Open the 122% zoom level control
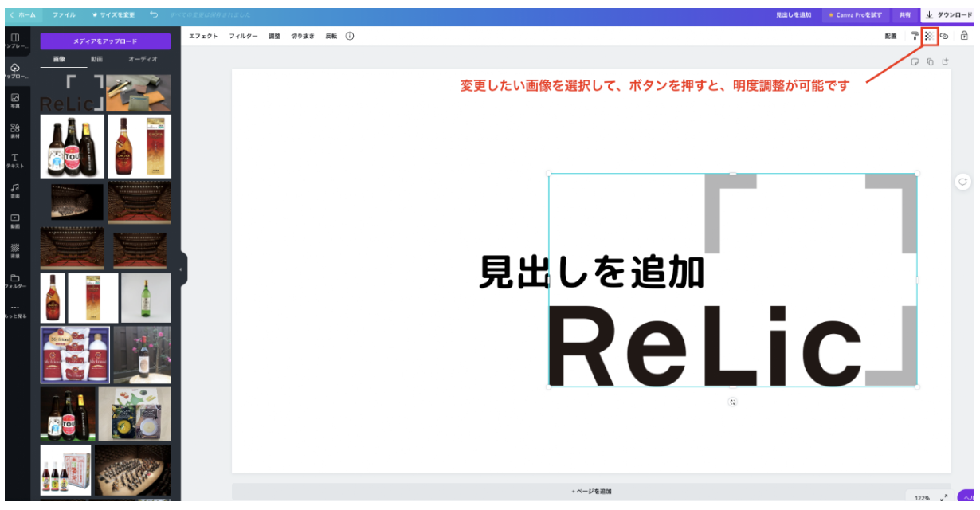This screenshot has width=980, height=510. click(x=922, y=497)
